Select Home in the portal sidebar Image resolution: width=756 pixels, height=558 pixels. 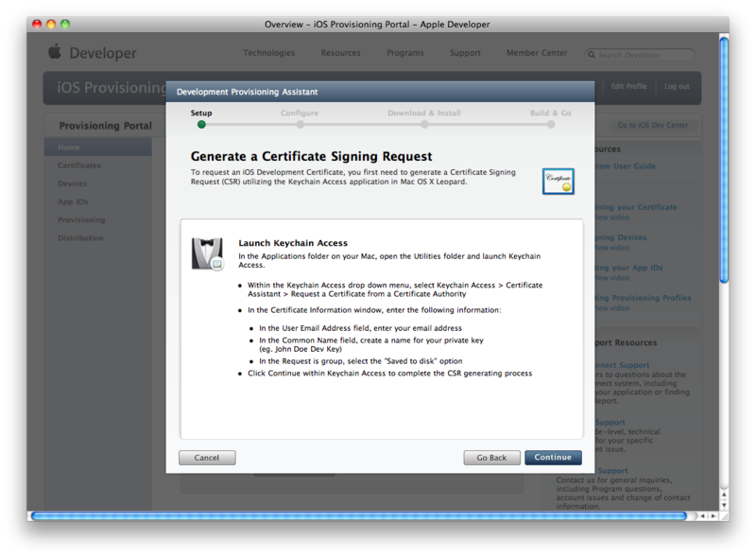98,148
